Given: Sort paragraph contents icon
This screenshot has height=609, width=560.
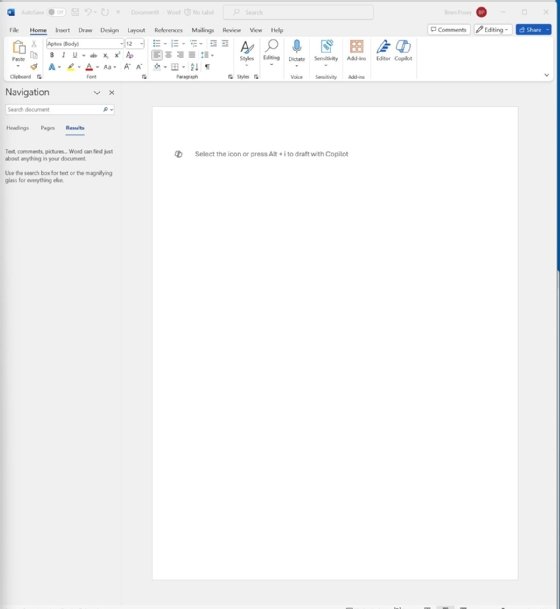Looking at the screenshot, I should [195, 67].
